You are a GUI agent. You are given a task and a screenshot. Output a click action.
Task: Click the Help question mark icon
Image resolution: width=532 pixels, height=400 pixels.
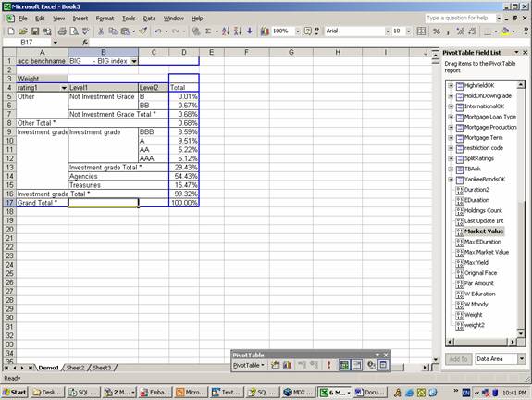point(308,31)
